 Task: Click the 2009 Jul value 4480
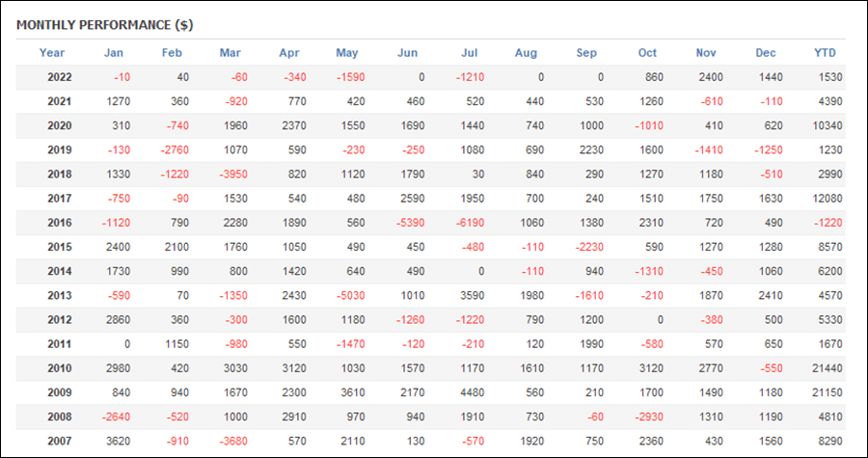click(473, 392)
